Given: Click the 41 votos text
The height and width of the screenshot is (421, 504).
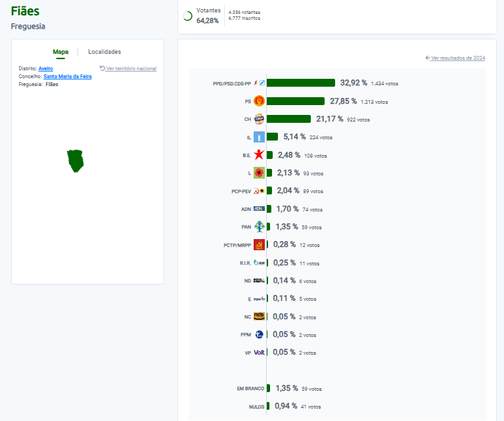Looking at the screenshot, I should (x=311, y=407).
